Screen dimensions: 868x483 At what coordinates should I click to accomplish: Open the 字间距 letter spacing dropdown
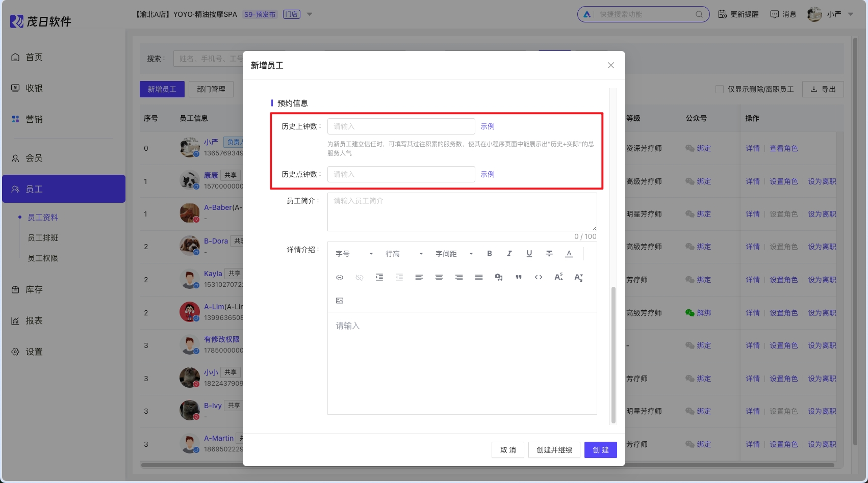(454, 254)
